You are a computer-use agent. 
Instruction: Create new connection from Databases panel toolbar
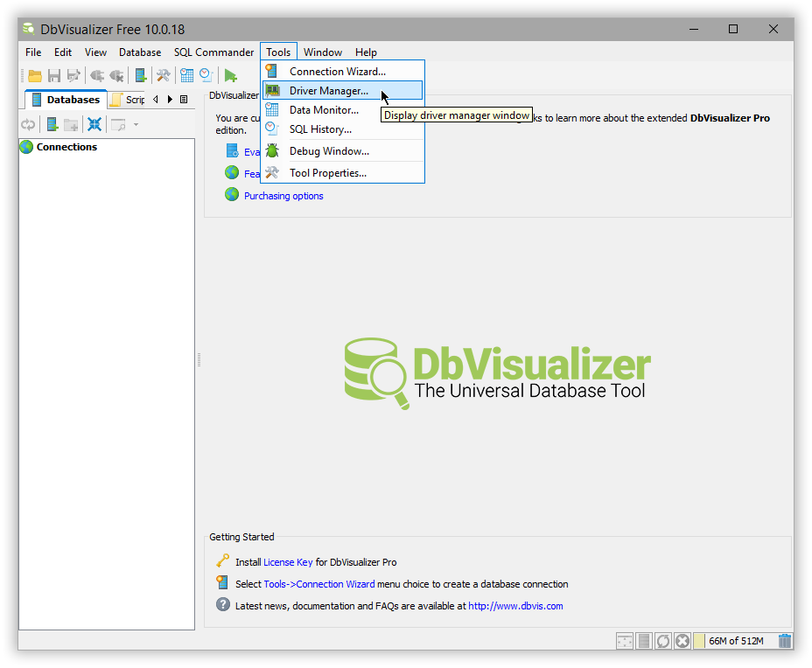pyautogui.click(x=52, y=124)
